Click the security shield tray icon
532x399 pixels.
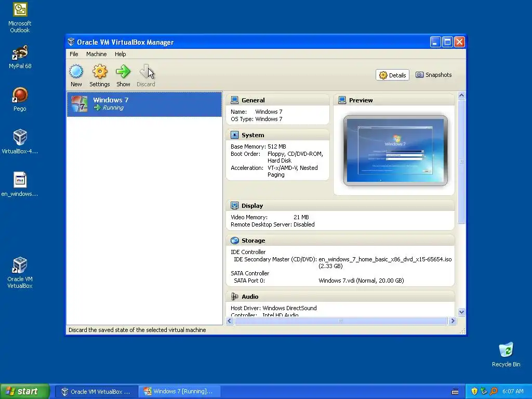click(x=474, y=391)
